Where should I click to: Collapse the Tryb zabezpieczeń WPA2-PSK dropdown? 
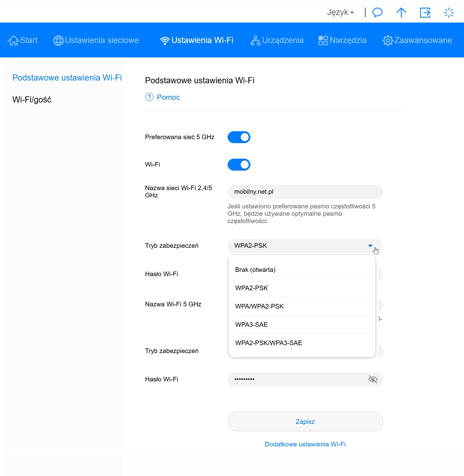coord(370,246)
